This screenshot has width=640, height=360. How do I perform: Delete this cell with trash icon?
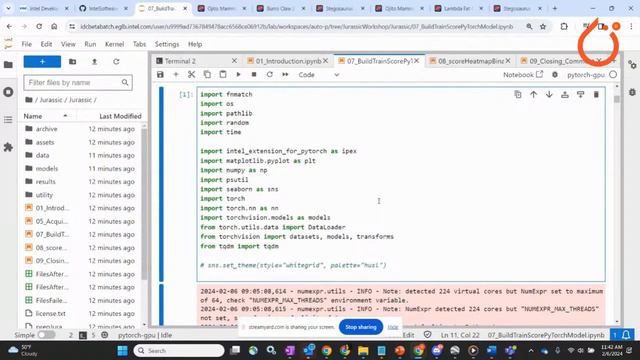coord(596,94)
